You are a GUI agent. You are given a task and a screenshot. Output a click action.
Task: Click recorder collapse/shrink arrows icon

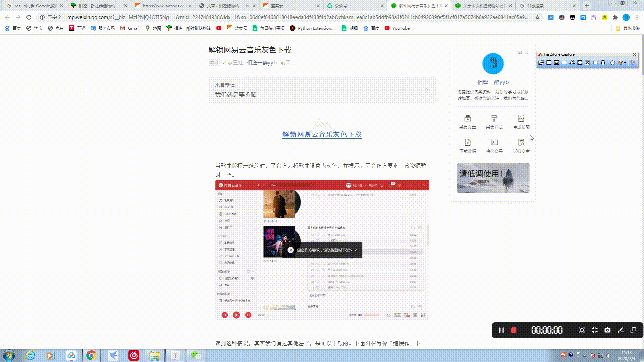[x=595, y=330]
